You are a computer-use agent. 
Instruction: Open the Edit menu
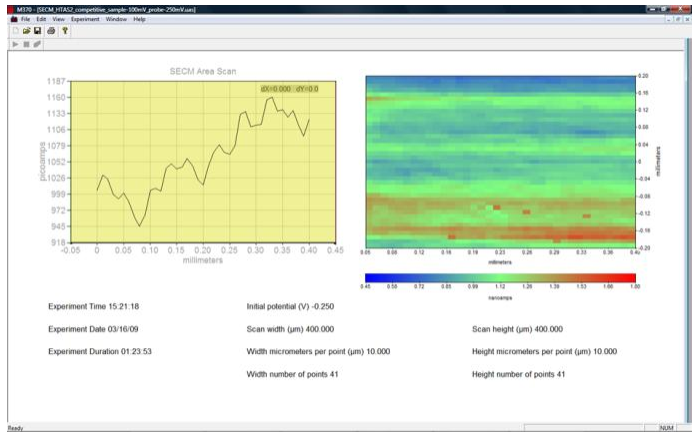[x=41, y=19]
